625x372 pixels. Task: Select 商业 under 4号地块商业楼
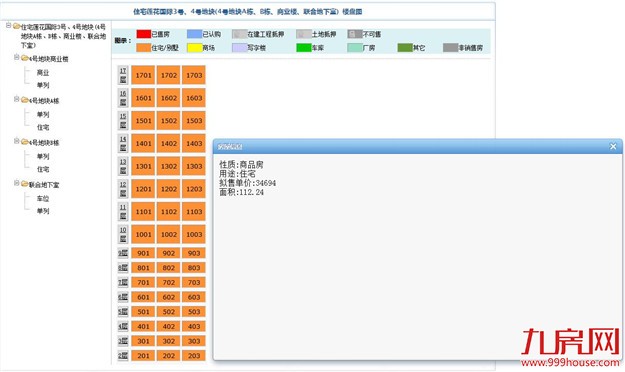[43, 73]
